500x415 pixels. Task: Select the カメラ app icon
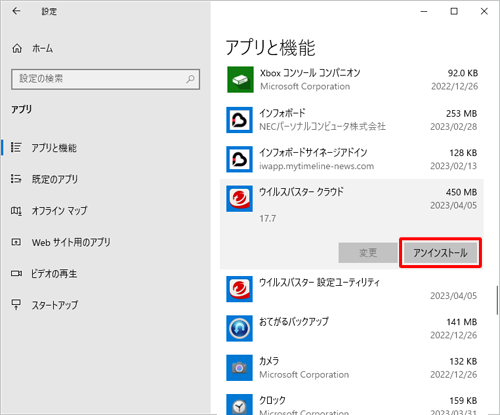(x=240, y=368)
